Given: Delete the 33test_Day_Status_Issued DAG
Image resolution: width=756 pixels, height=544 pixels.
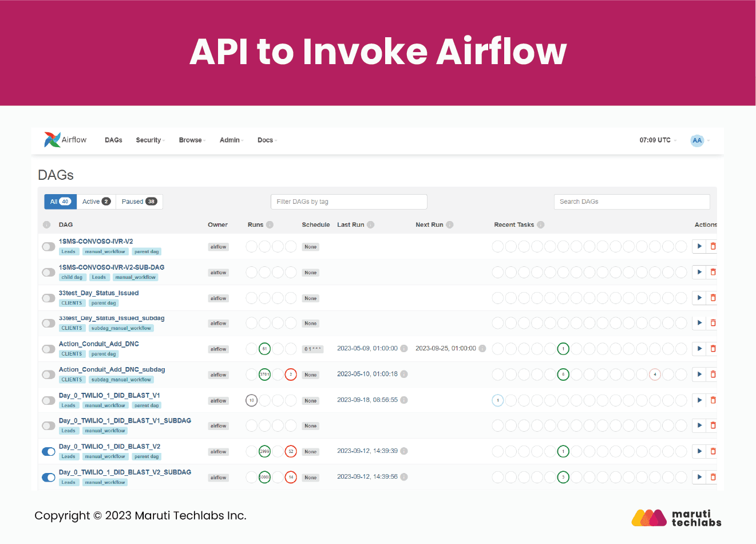Looking at the screenshot, I should (713, 298).
